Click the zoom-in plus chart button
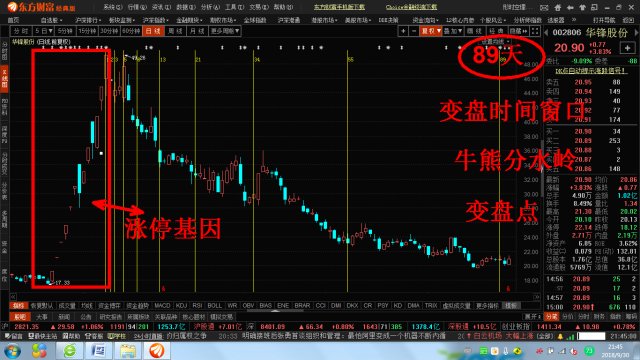The width and height of the screenshot is (640, 360). pos(403,31)
